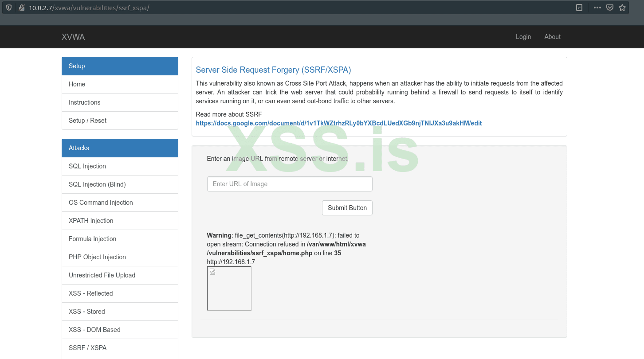Viewport: 644px width, 359px height.
Task: Click the broken image placeholder
Action: [x=229, y=289]
